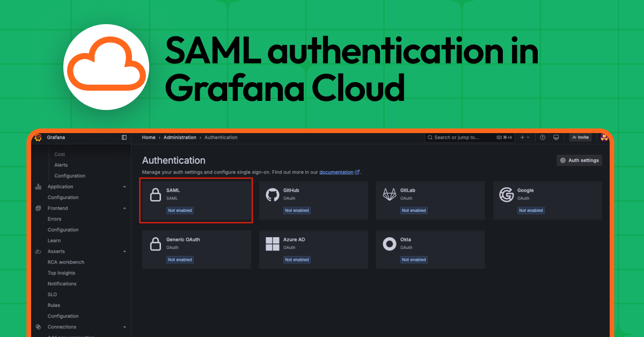This screenshot has width=644, height=337.
Task: Select Administration in the breadcrumb
Action: [x=180, y=137]
